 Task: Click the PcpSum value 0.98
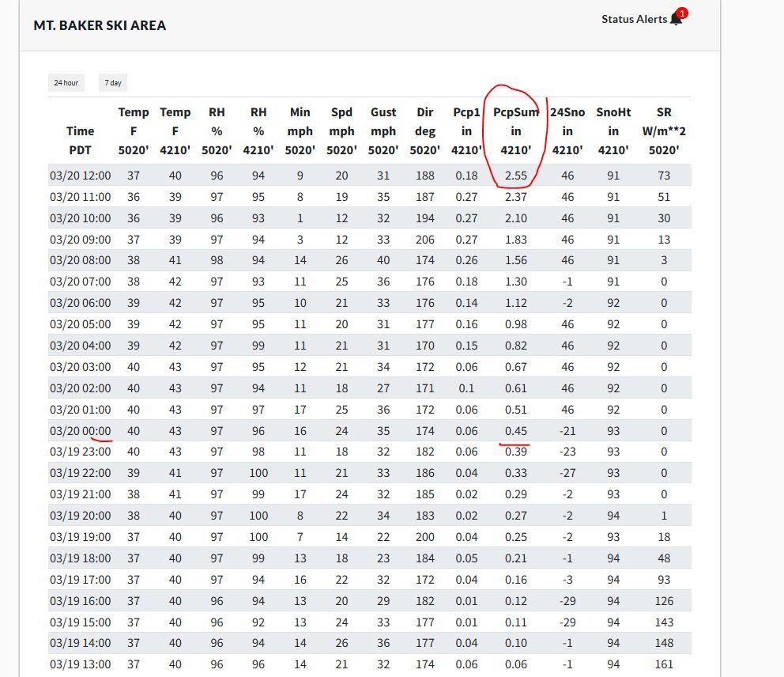515,324
